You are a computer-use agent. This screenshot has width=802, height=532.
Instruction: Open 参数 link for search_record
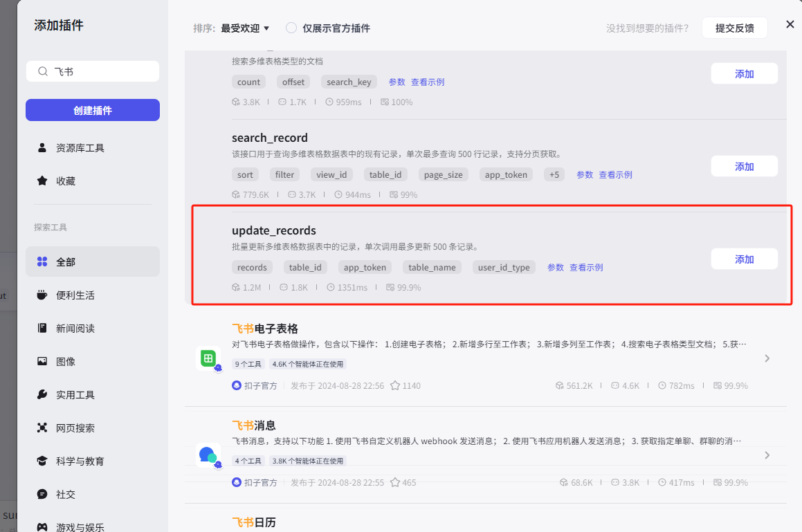585,174
